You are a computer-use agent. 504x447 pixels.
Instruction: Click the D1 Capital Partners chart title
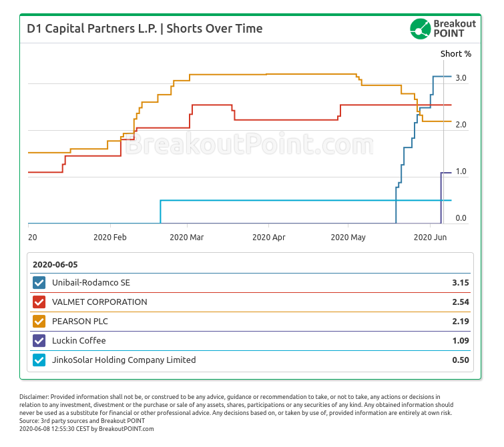(144, 29)
